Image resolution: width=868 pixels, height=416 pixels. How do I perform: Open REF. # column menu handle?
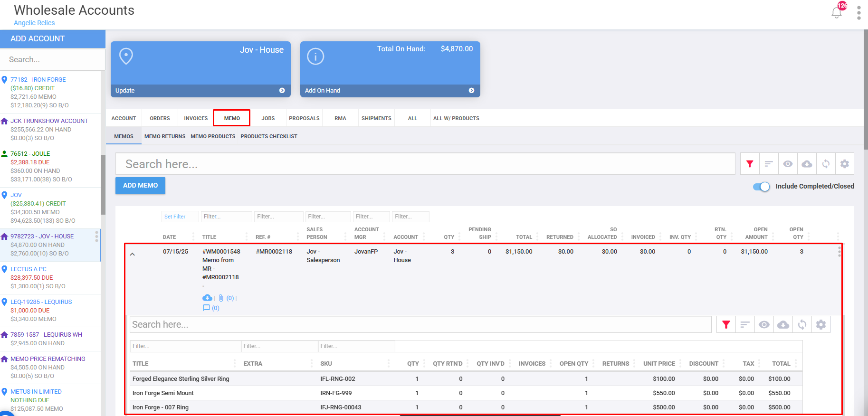(299, 236)
